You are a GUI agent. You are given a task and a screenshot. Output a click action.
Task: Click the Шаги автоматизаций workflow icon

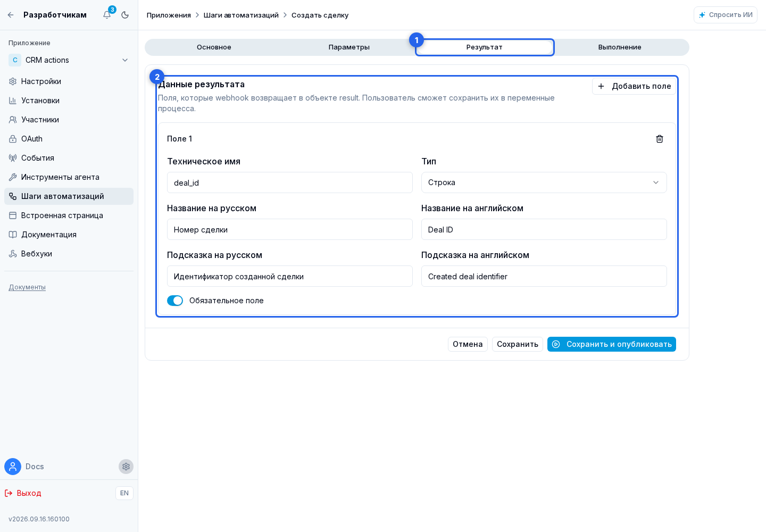pos(13,196)
